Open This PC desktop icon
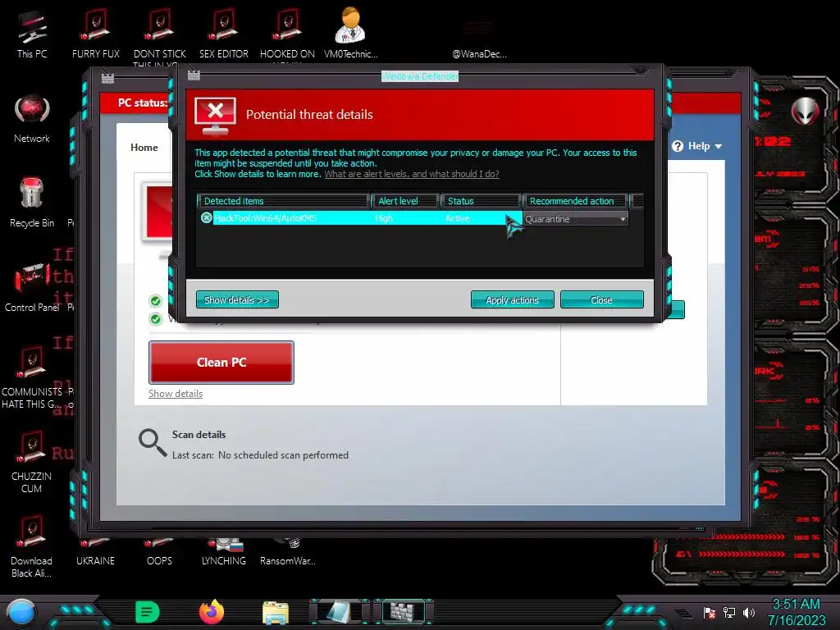The image size is (840, 630). coord(32,34)
